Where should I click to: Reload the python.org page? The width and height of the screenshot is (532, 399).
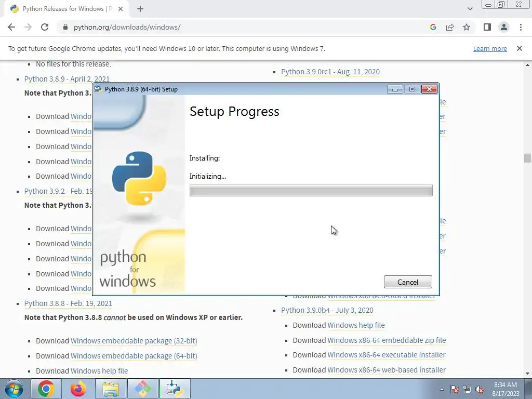(45, 27)
